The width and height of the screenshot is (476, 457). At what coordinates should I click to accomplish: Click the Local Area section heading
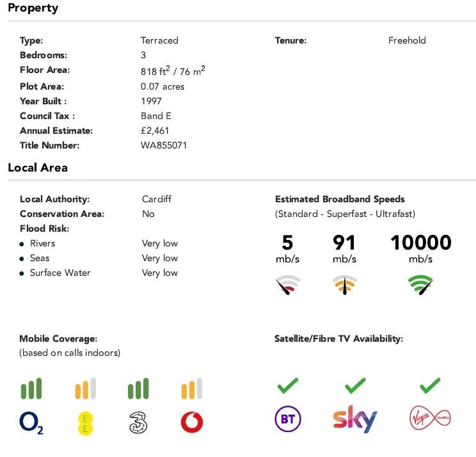pyautogui.click(x=38, y=168)
